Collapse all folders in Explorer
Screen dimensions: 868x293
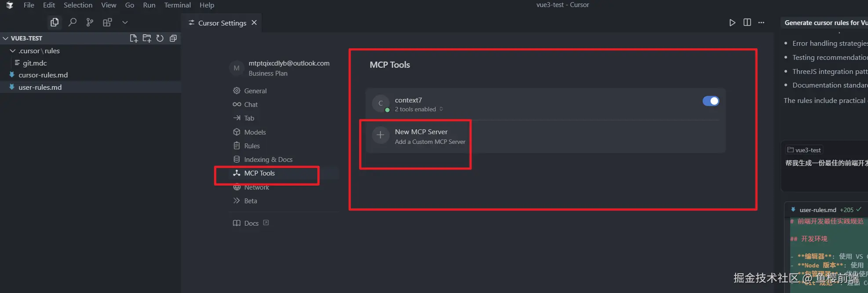point(173,38)
